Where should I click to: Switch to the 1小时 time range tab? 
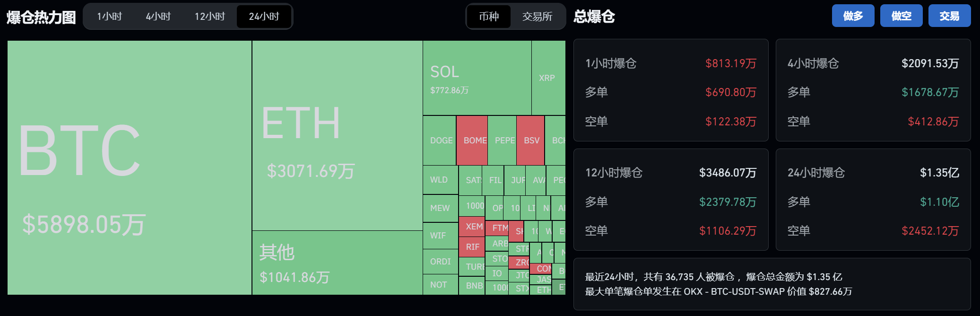110,17
